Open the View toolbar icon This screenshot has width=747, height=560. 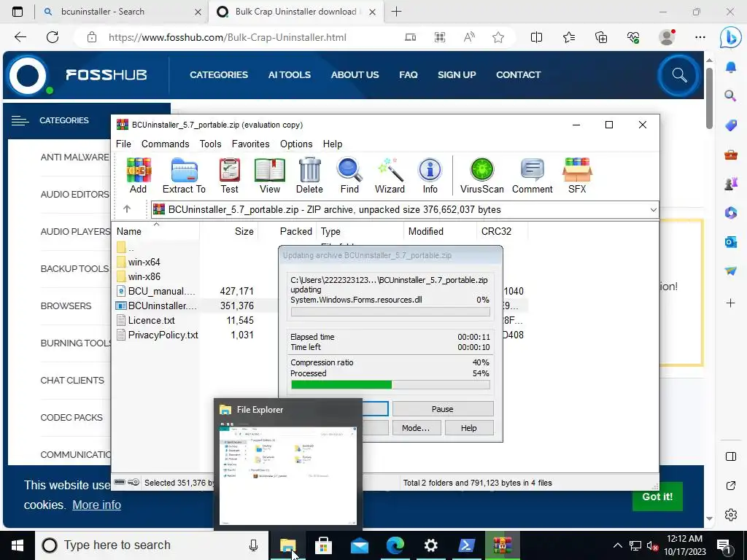coord(270,175)
